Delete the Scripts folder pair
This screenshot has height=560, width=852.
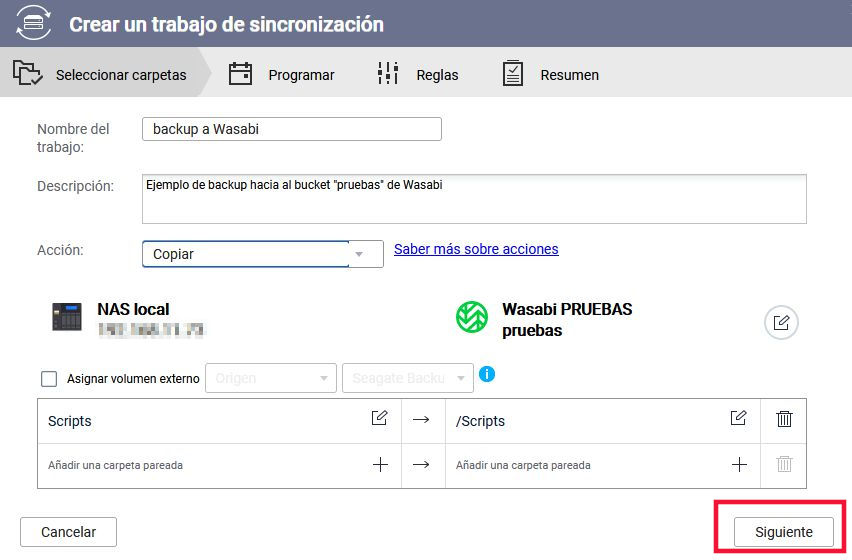(x=785, y=420)
